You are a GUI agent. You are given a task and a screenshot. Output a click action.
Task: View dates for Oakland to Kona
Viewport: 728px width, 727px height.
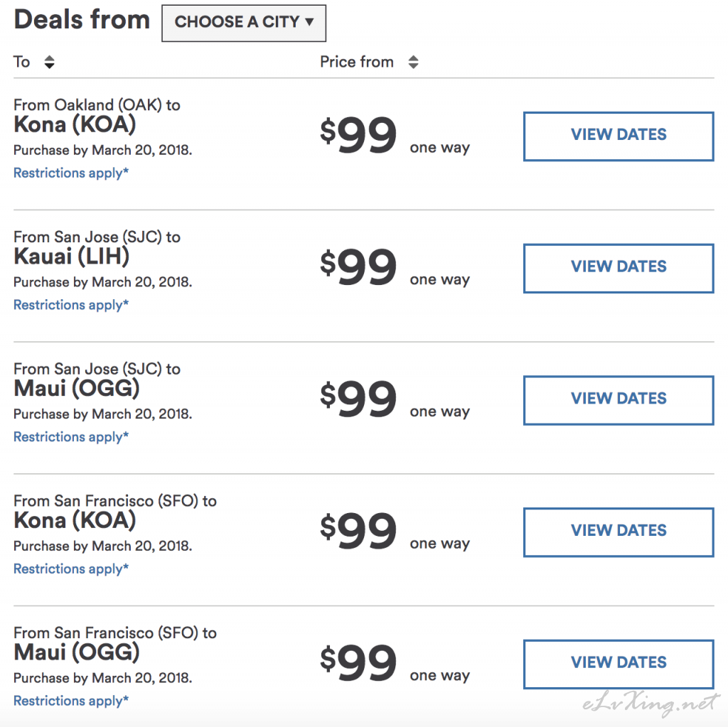click(x=619, y=136)
